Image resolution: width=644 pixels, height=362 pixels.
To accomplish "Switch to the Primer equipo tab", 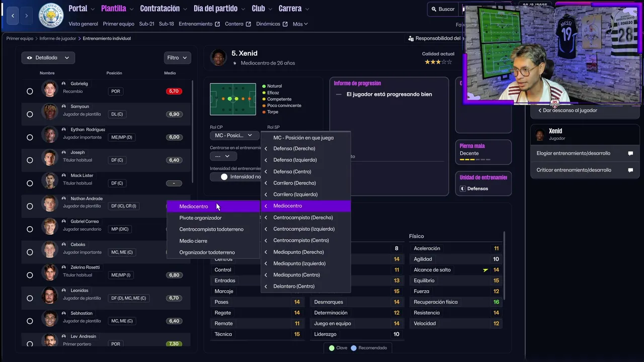I will (119, 24).
